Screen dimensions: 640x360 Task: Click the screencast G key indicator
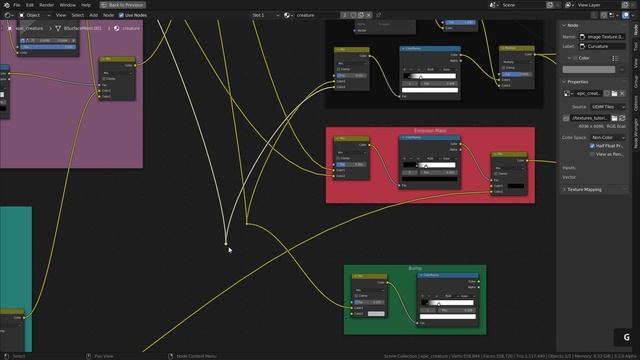[626, 337]
